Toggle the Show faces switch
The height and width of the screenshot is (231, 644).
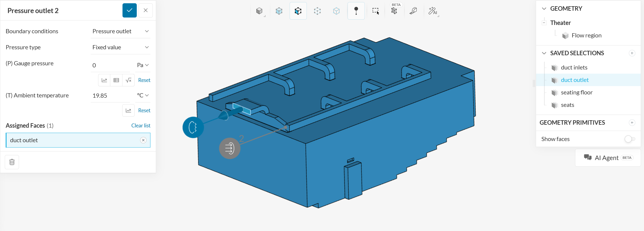(x=629, y=139)
